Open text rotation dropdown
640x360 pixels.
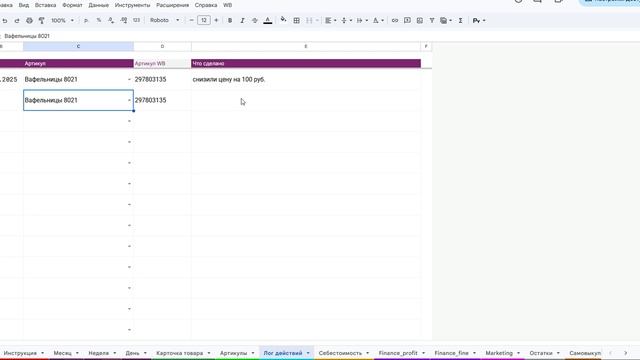pyautogui.click(x=378, y=20)
